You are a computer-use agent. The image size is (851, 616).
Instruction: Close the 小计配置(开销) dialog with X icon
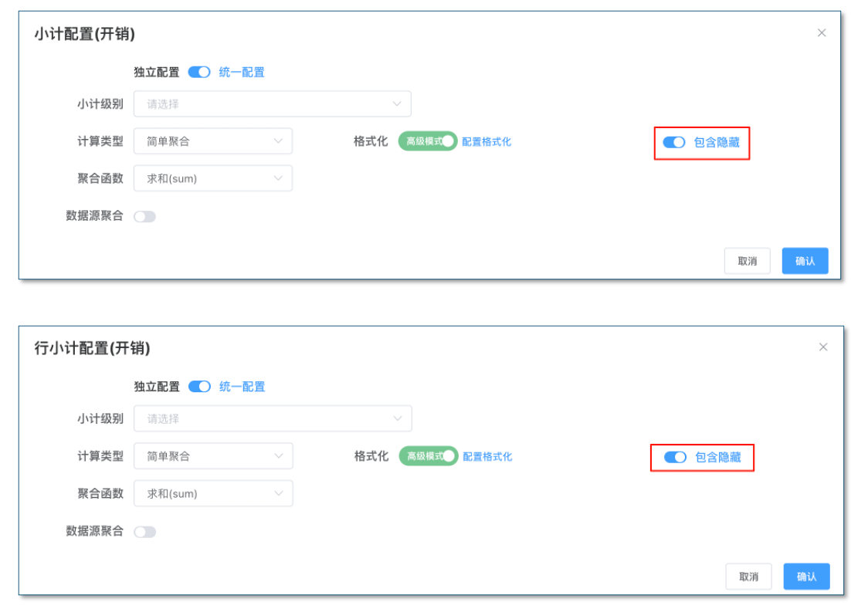pyautogui.click(x=822, y=32)
